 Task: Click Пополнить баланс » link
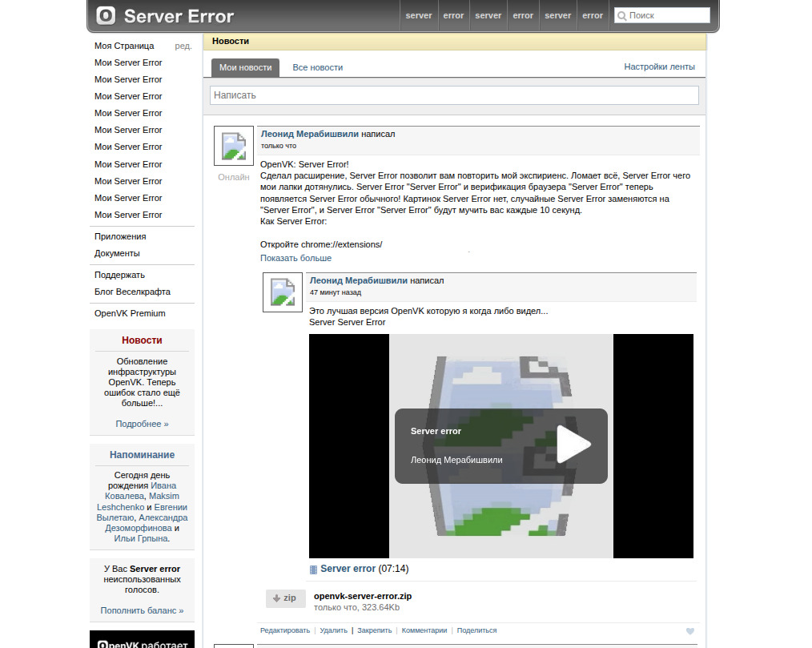tap(142, 610)
